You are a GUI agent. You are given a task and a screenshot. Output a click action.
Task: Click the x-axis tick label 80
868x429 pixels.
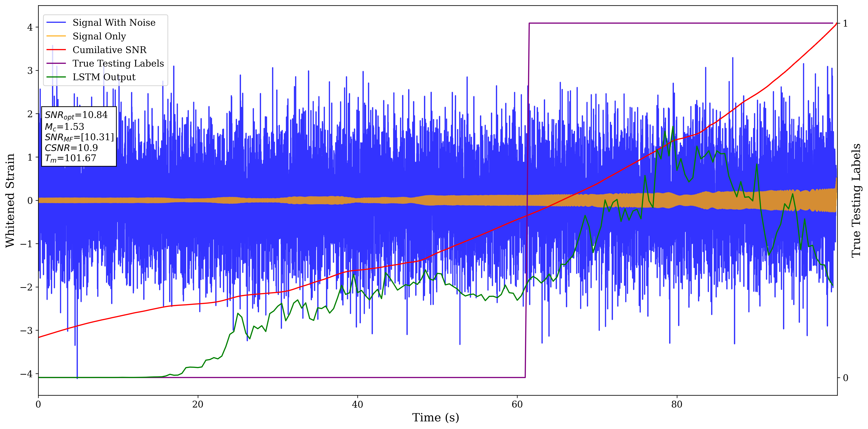677,404
